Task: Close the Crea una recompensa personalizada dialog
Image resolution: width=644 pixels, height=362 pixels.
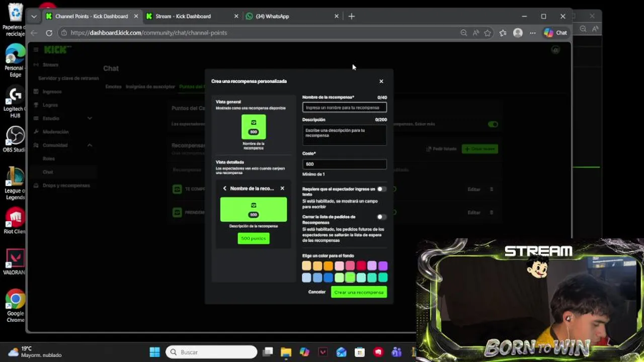Action: tap(381, 81)
